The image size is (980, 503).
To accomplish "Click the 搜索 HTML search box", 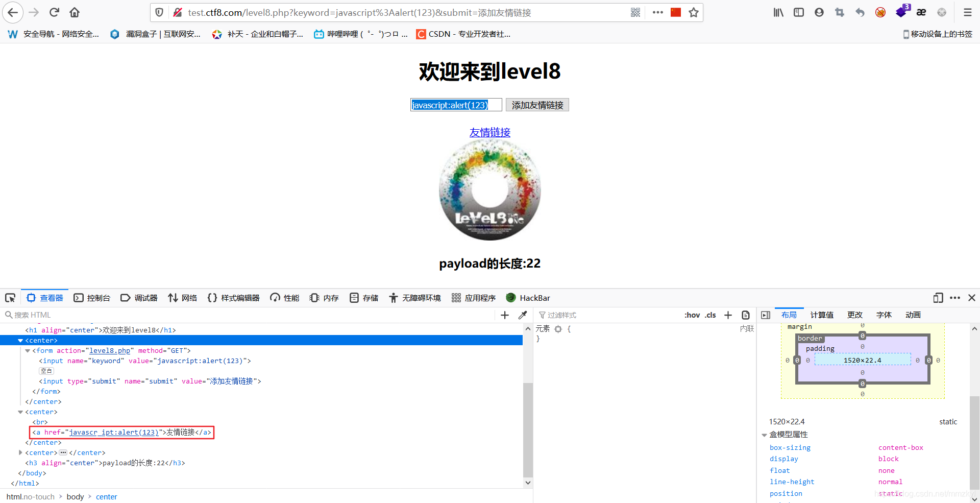I will tap(249, 315).
